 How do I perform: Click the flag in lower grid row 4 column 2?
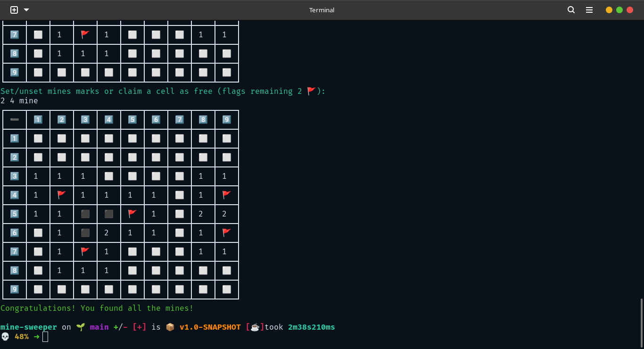(x=62, y=195)
